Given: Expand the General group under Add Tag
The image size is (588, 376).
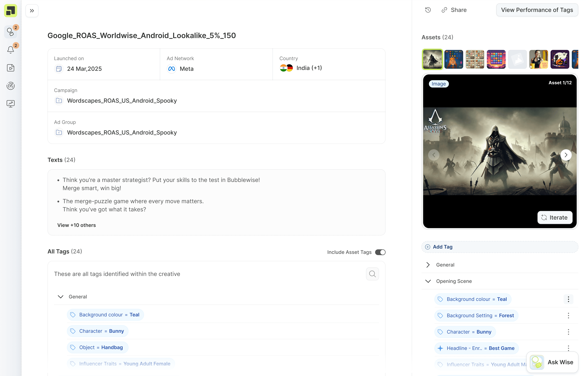Looking at the screenshot, I should click(428, 265).
